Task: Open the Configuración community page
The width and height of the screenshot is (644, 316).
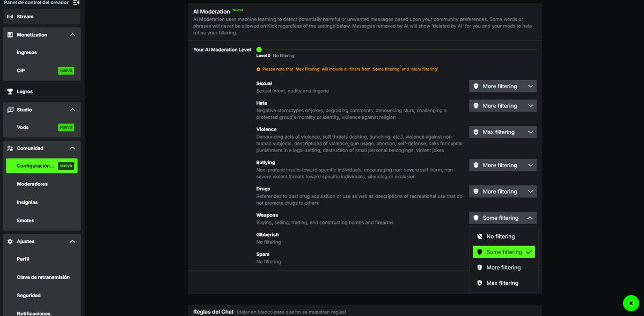Action: click(x=41, y=166)
